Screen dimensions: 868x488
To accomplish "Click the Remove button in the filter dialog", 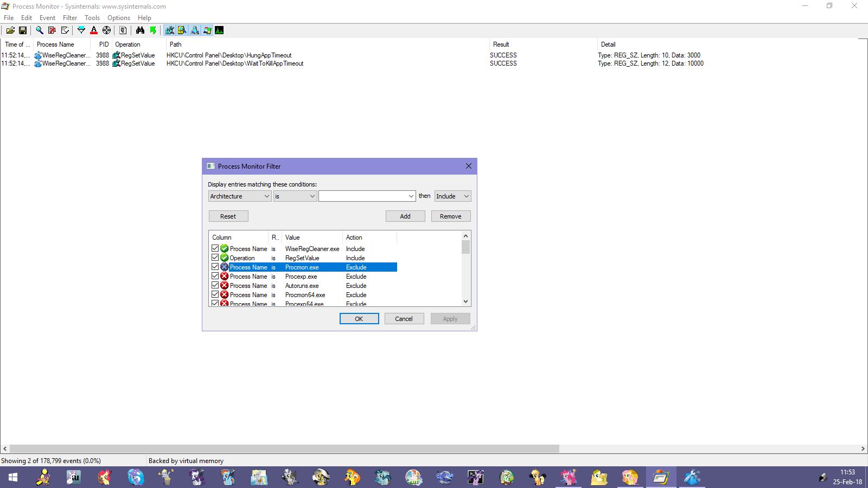I will tap(451, 216).
